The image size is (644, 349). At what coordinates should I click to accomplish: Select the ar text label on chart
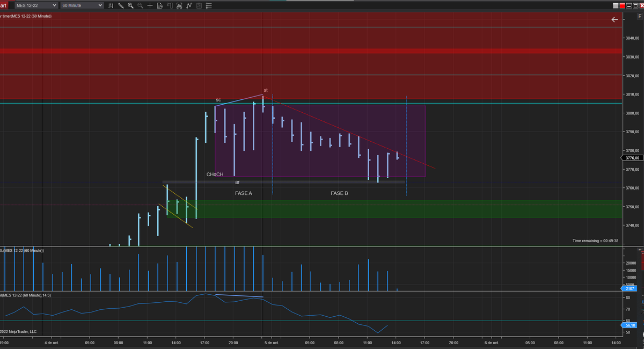point(237,182)
